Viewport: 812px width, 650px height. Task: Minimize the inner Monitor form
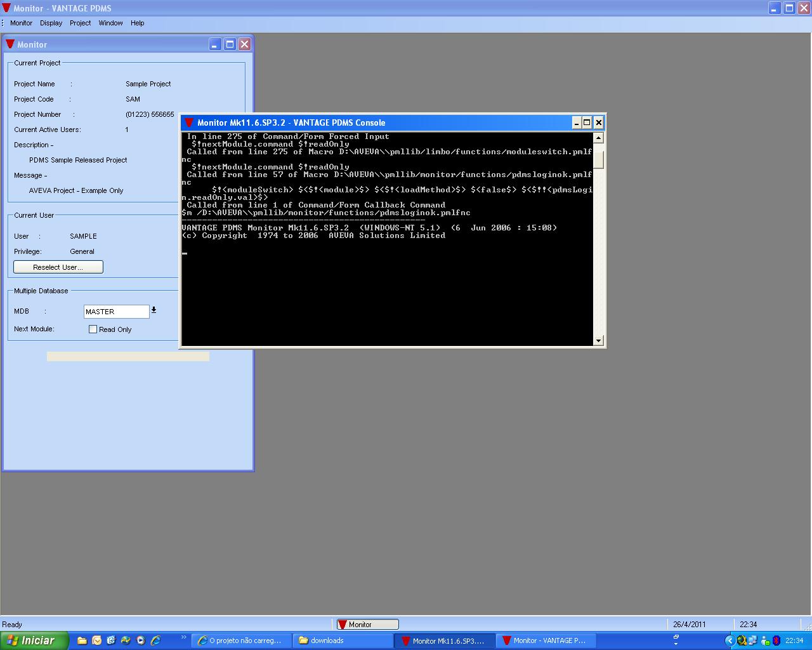click(x=216, y=44)
